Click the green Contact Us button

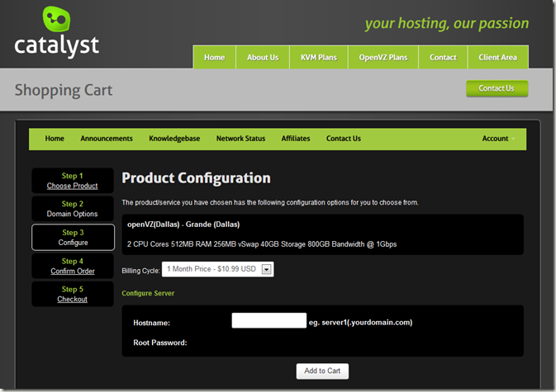pyautogui.click(x=497, y=88)
